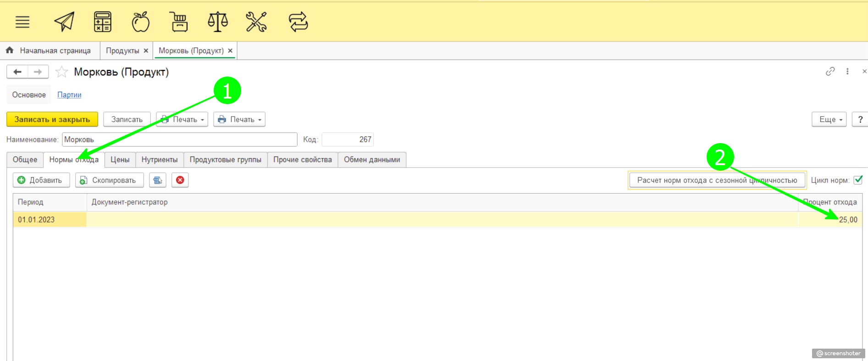
Task: Open the hamburger main menu
Action: pyautogui.click(x=22, y=22)
